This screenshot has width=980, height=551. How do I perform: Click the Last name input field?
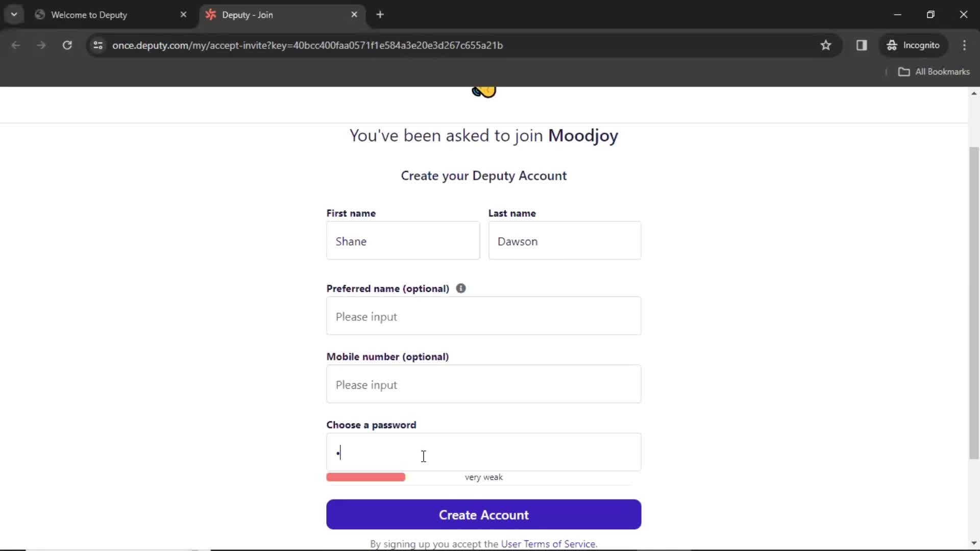[x=565, y=241]
